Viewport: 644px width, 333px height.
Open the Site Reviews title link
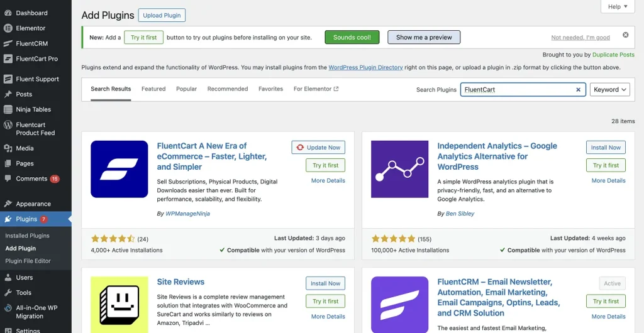coord(180,281)
